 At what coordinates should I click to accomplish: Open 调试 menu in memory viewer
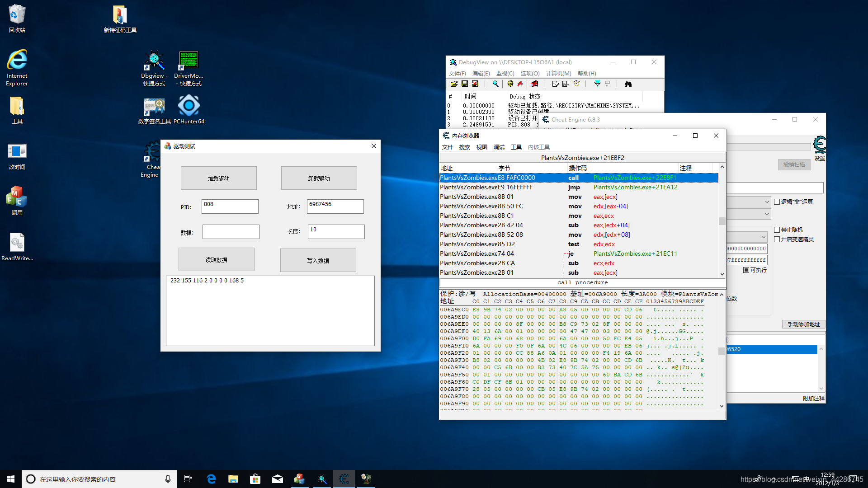click(x=499, y=147)
